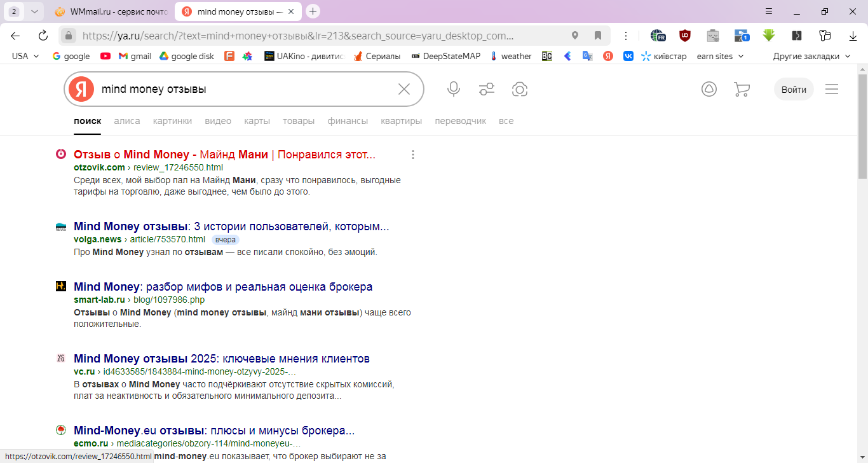Screen dimensions: 868x463
Task: Close the mind money отзывы tab
Action: pos(291,11)
